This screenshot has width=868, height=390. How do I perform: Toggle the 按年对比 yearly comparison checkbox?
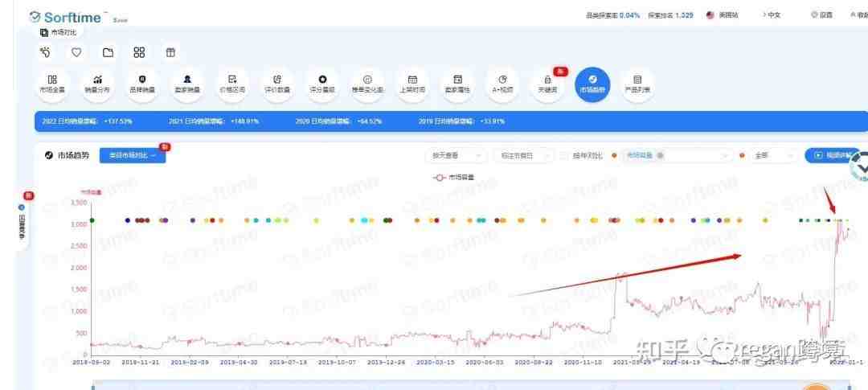click(564, 156)
